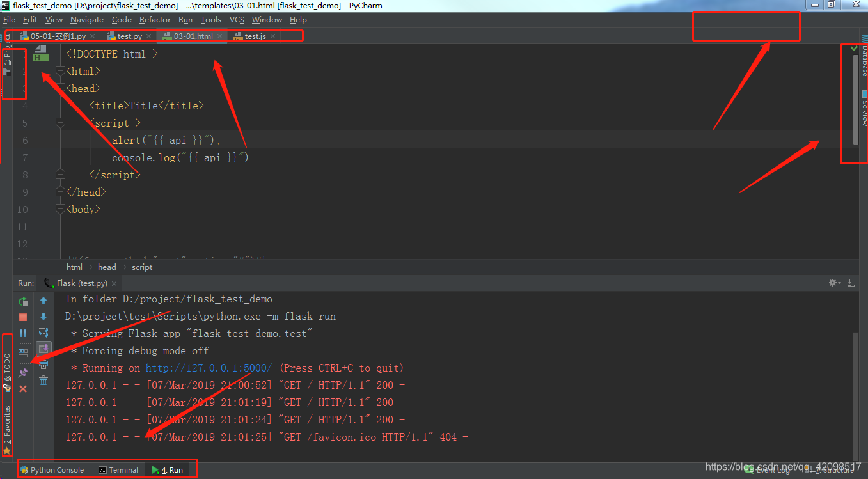Click 'html' in the breadcrumb bar
The image size is (868, 479).
74,267
